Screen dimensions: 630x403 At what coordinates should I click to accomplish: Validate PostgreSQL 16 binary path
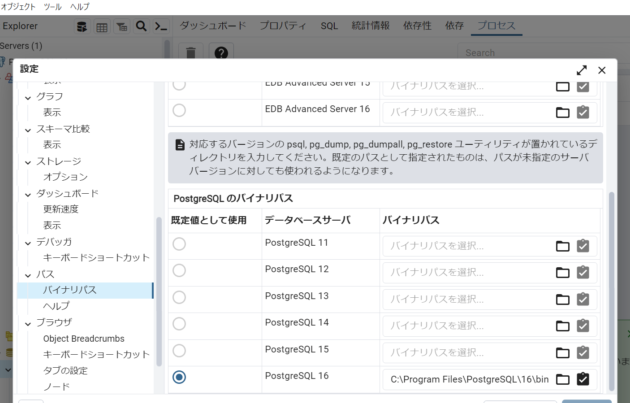point(583,379)
